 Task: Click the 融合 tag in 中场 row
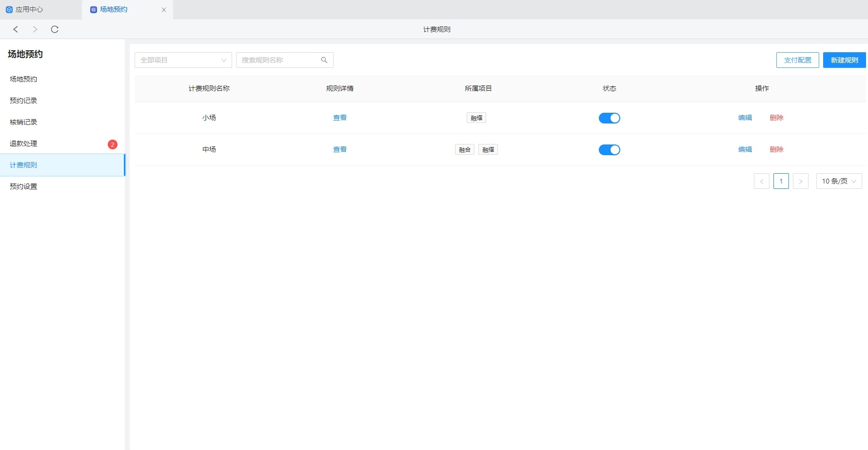465,149
